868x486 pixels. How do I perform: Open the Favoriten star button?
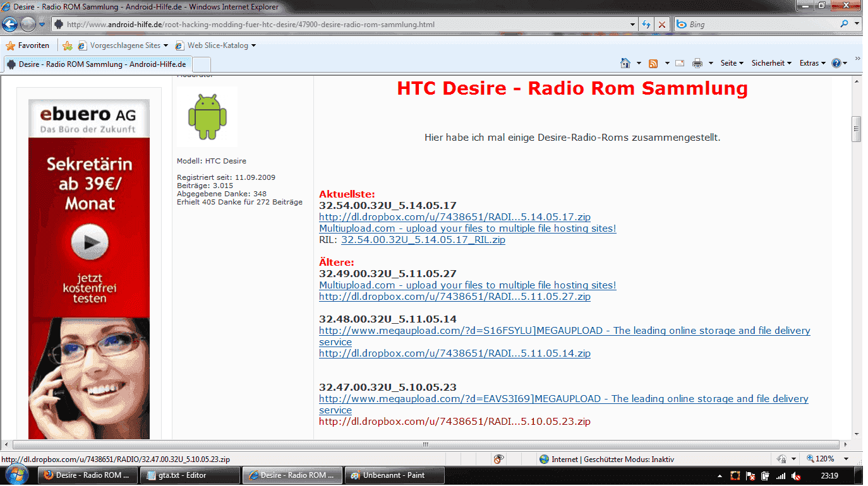27,45
